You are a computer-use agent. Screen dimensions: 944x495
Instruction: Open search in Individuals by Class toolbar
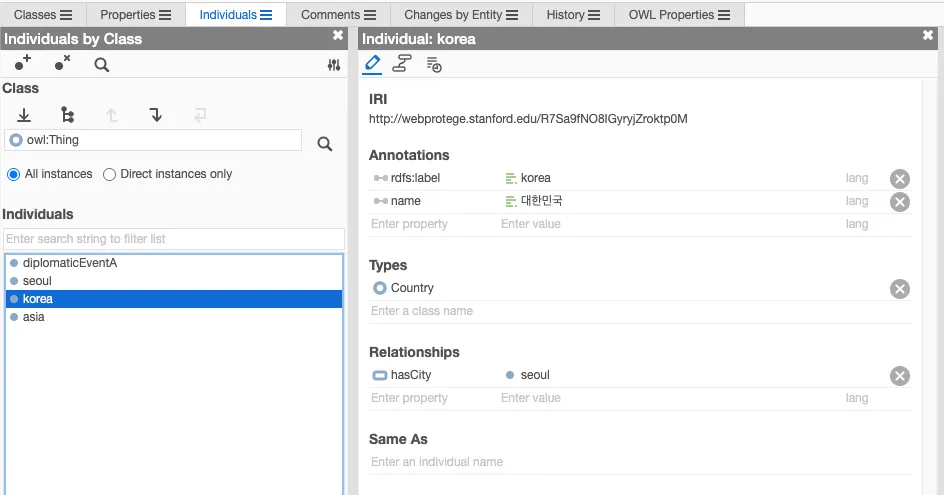pos(102,64)
